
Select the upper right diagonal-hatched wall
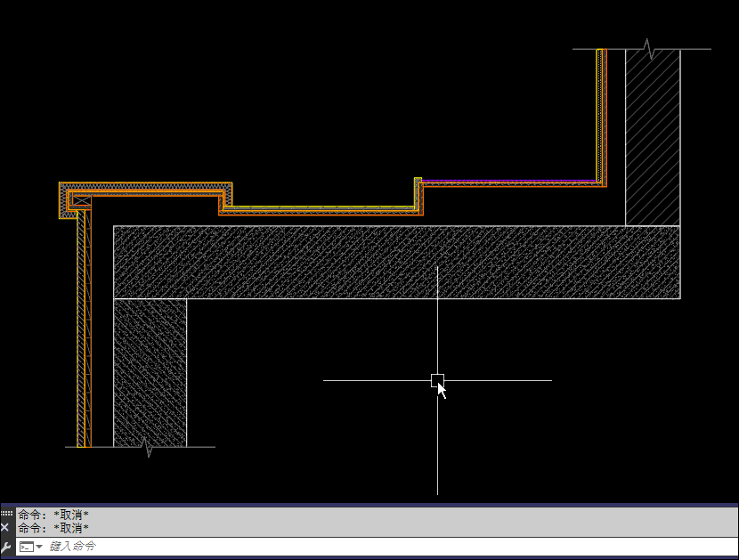tap(653, 142)
